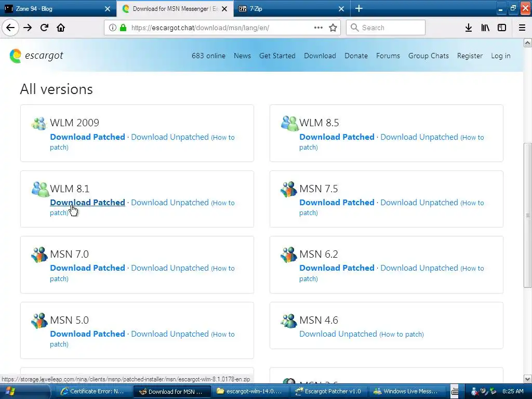The height and width of the screenshot is (399, 532).
Task: Open a new browser tab
Action: point(358,9)
